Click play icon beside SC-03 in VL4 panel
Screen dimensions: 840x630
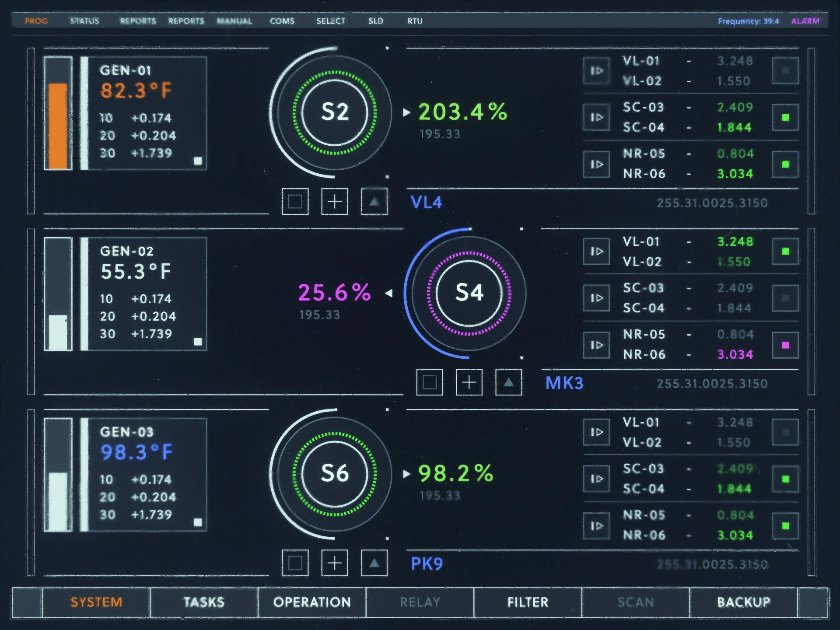(596, 117)
